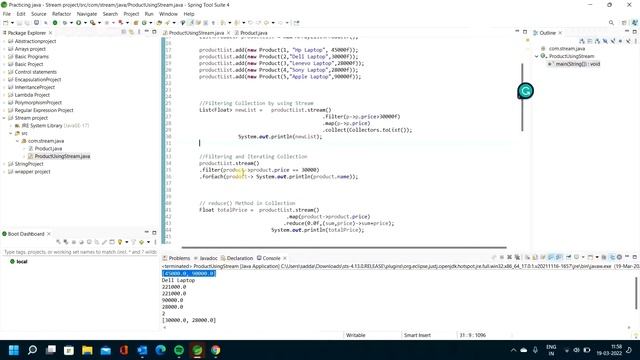Open the Window menu
This screenshot has height=360, width=640.
tap(168, 14)
